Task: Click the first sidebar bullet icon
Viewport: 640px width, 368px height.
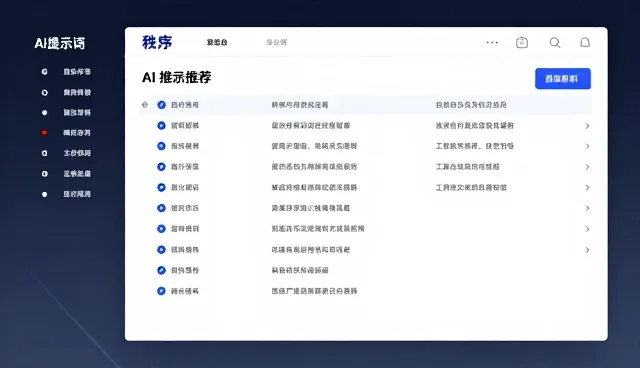Action: [x=44, y=72]
